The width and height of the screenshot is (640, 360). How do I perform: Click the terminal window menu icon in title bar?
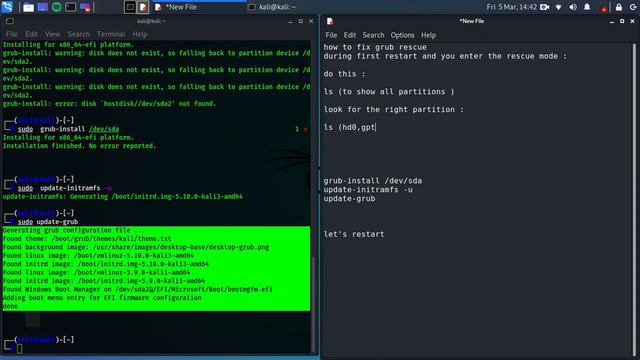click(x=10, y=21)
